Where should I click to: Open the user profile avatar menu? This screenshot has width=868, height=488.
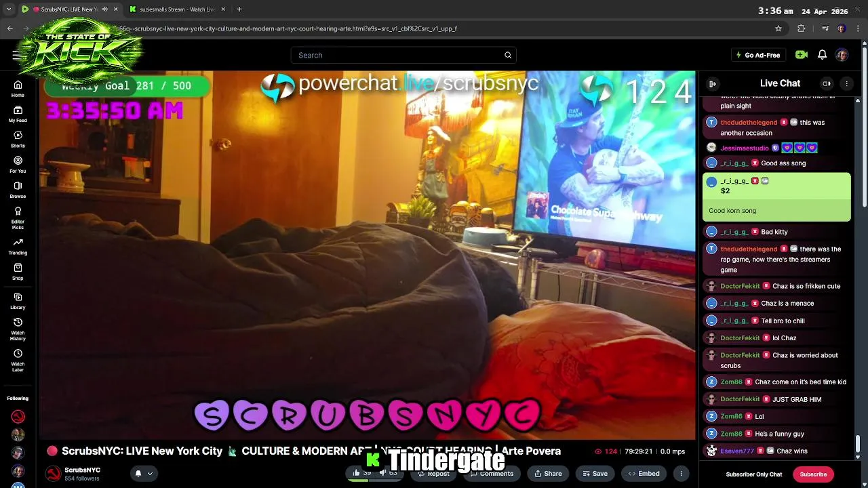coord(842,55)
